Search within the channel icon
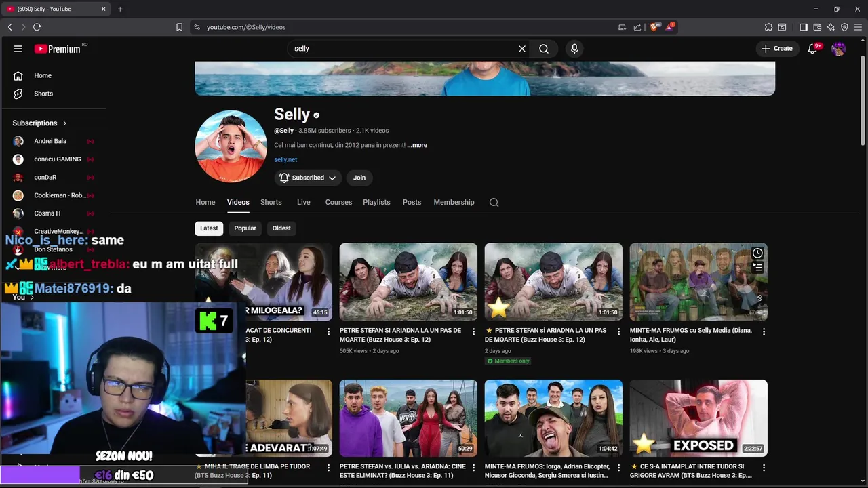Screen dimensions: 868x488 point(494,202)
